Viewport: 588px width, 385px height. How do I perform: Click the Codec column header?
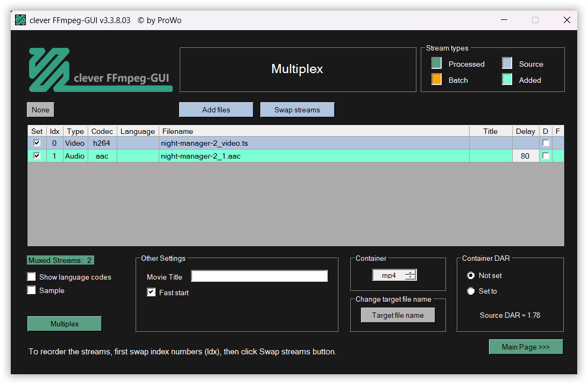point(102,131)
